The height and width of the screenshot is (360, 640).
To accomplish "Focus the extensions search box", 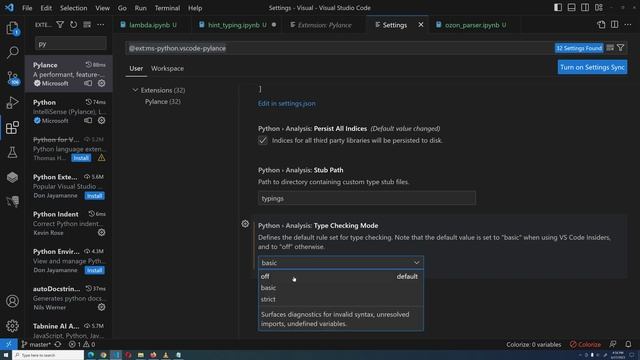I will pos(71,44).
